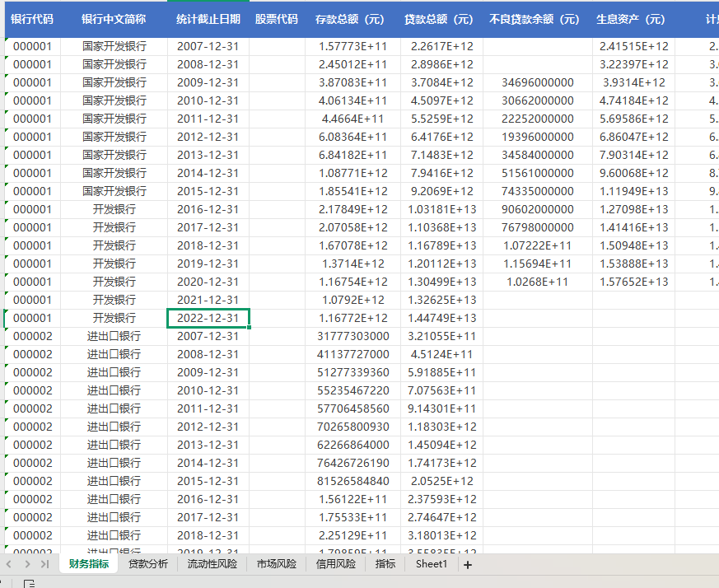Click the 70265800930 cell
The image size is (719, 588).
coord(352,427)
